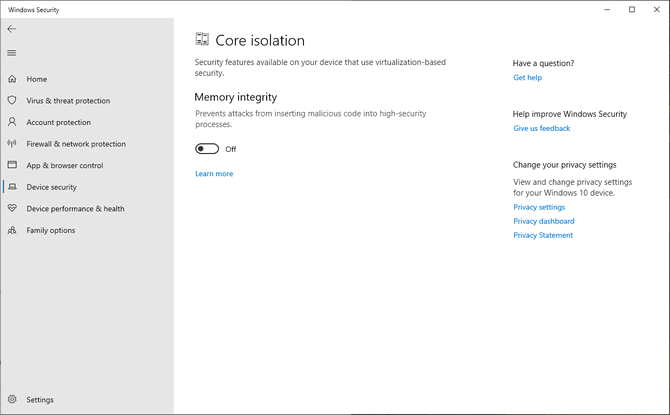Viewport: 670px width, 415px height.
Task: Click the back arrow icon
Action: (12, 29)
